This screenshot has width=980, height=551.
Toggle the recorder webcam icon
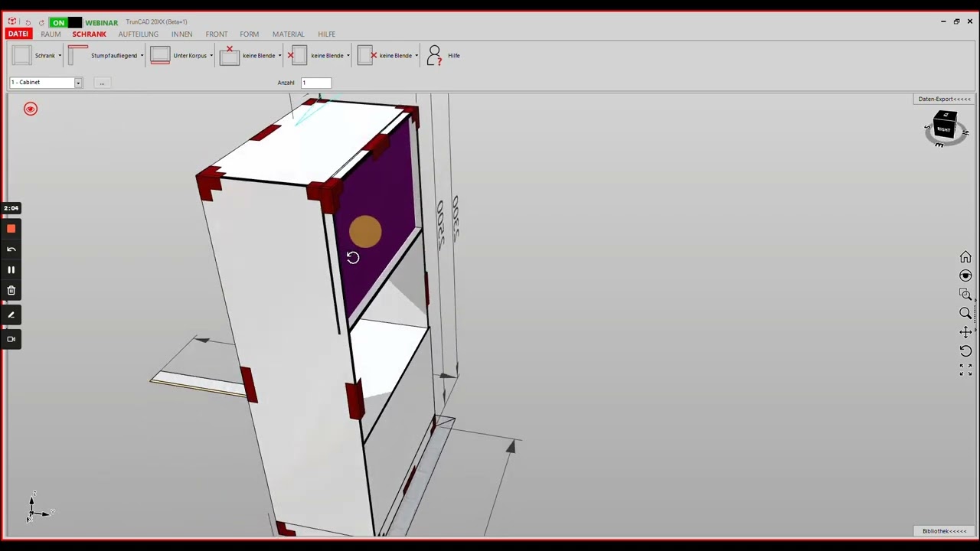click(11, 339)
